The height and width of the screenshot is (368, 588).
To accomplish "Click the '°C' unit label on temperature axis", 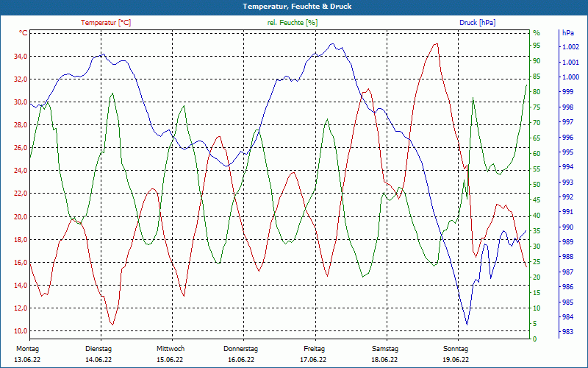I will 24,33.
